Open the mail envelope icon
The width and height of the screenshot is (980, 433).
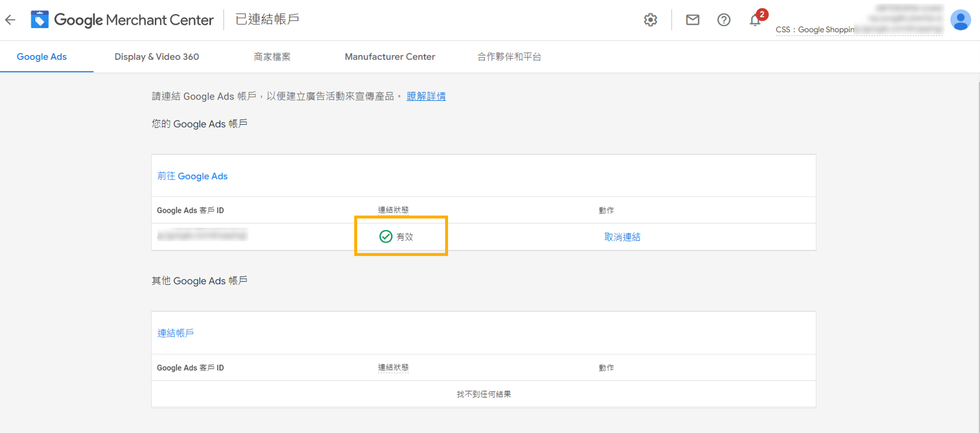(x=693, y=20)
